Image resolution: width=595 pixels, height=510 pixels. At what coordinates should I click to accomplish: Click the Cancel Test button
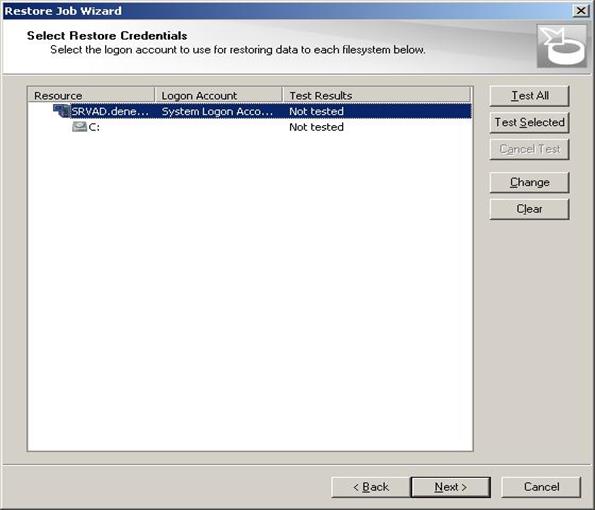pos(529,149)
